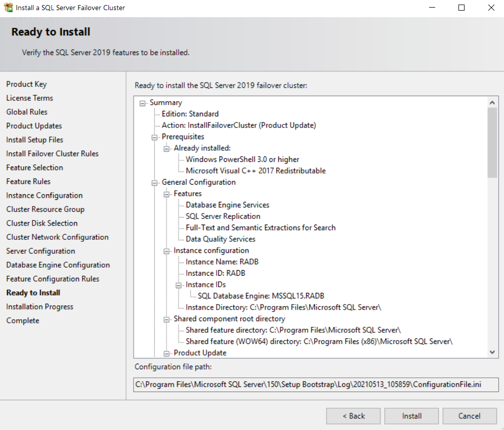This screenshot has height=430, width=504.
Task: Select 'Windows PowerShell 3.0 or higher' row
Action: (242, 159)
